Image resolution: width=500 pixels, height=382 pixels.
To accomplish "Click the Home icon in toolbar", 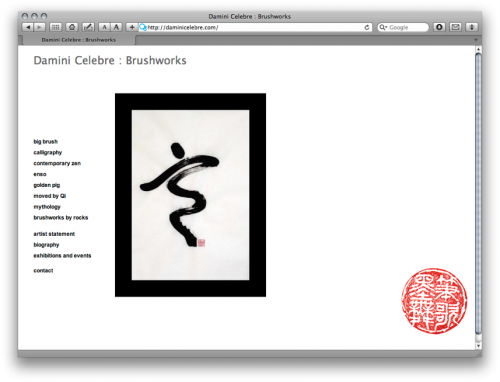I will click(x=72, y=27).
